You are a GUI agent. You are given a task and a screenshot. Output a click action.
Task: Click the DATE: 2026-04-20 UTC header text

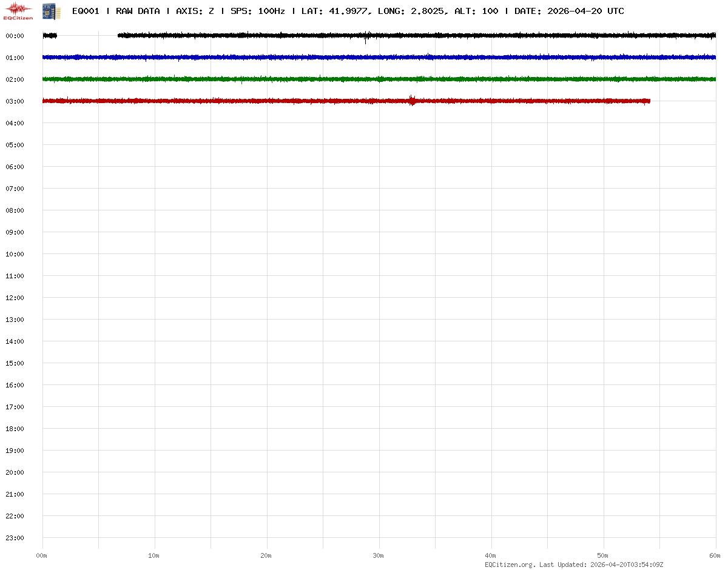click(x=569, y=12)
